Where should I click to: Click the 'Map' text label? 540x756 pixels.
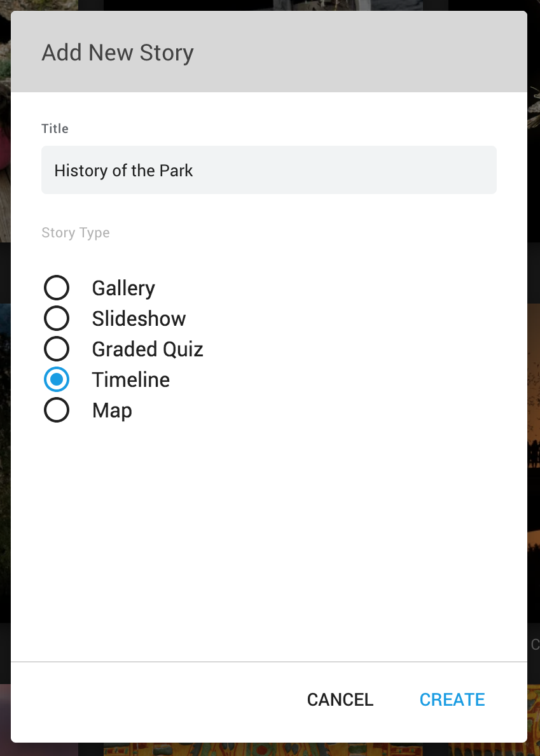(112, 410)
